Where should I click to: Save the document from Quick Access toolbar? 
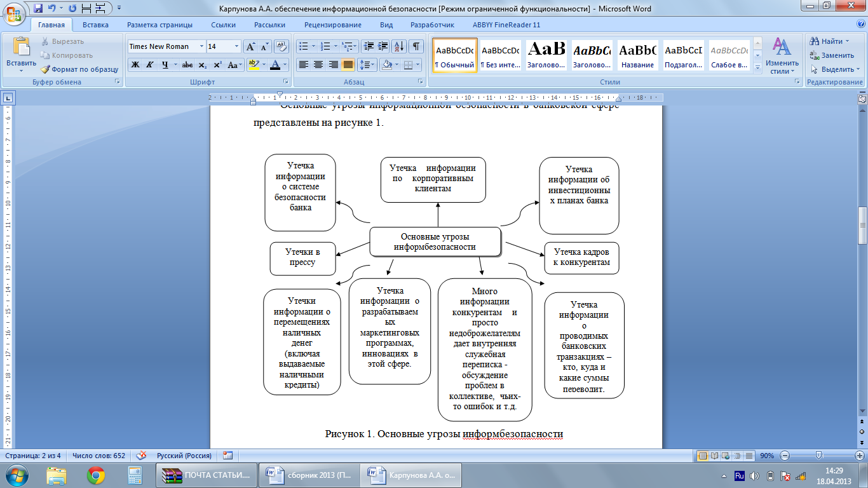[38, 9]
